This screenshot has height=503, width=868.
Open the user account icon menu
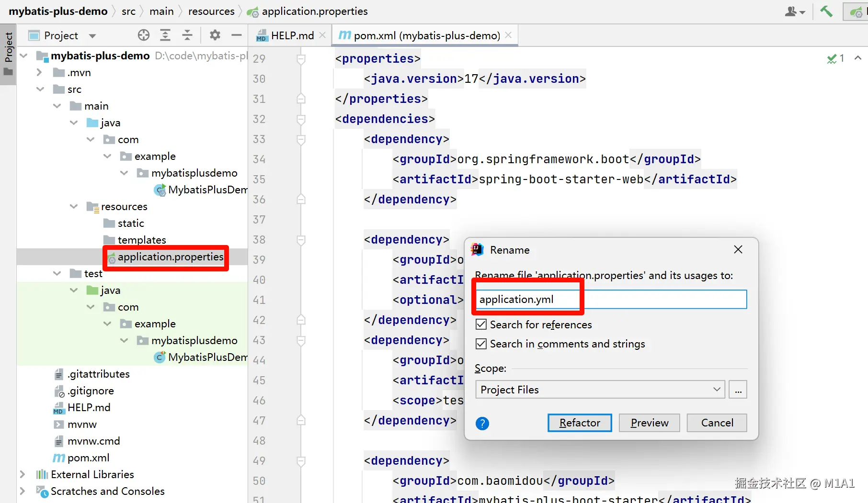click(795, 11)
